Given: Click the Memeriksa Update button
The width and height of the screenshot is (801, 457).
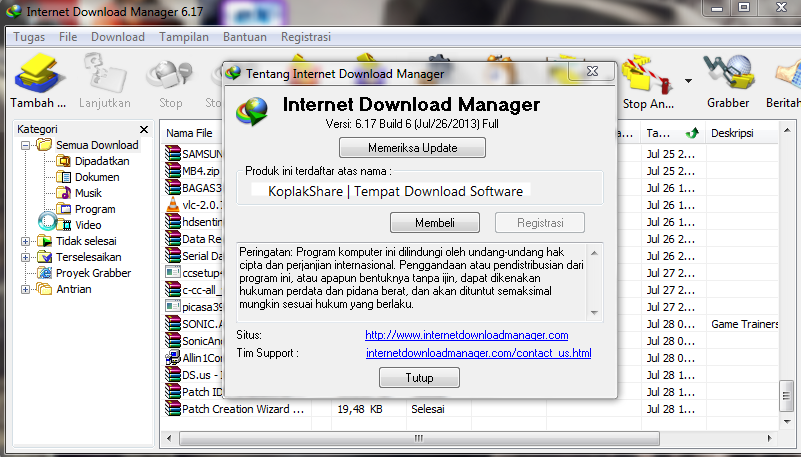Looking at the screenshot, I should tap(412, 148).
